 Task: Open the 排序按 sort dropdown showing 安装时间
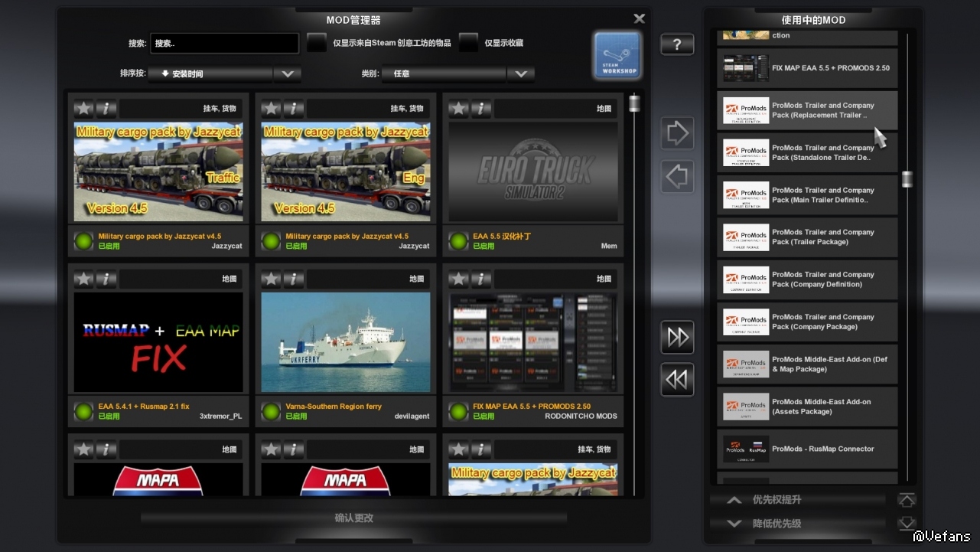[224, 73]
